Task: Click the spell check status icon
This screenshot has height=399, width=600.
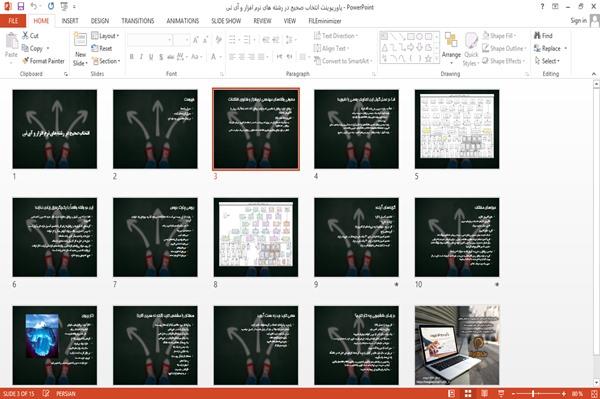Action: point(46,393)
